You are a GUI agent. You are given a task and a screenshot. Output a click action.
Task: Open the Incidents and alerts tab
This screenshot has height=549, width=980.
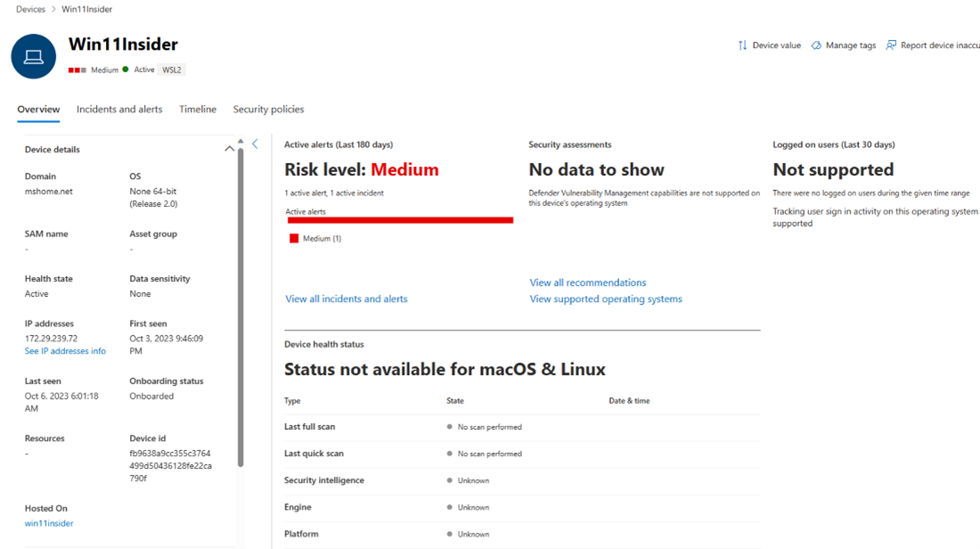[x=119, y=109]
